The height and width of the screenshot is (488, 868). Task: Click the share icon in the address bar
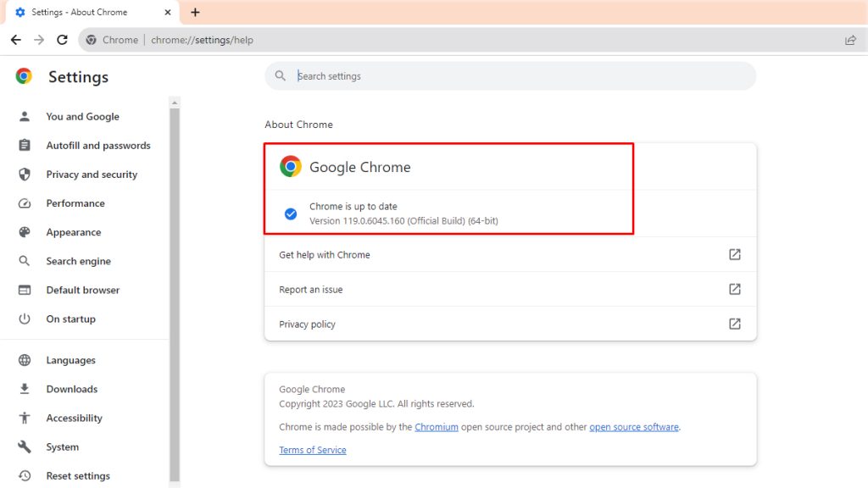coord(850,39)
